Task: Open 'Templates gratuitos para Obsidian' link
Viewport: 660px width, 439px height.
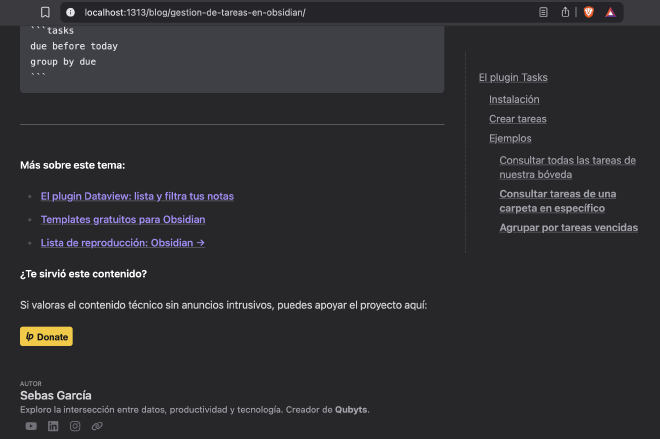Action: click(x=123, y=219)
